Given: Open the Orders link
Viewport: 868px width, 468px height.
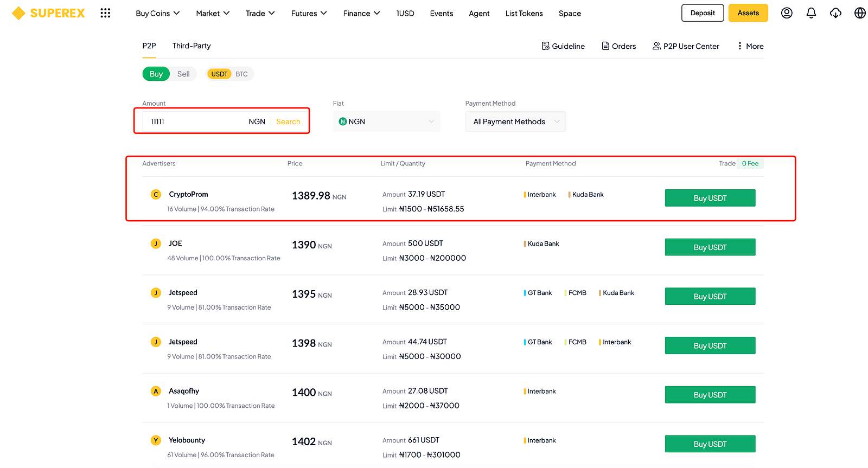Looking at the screenshot, I should tap(618, 46).
